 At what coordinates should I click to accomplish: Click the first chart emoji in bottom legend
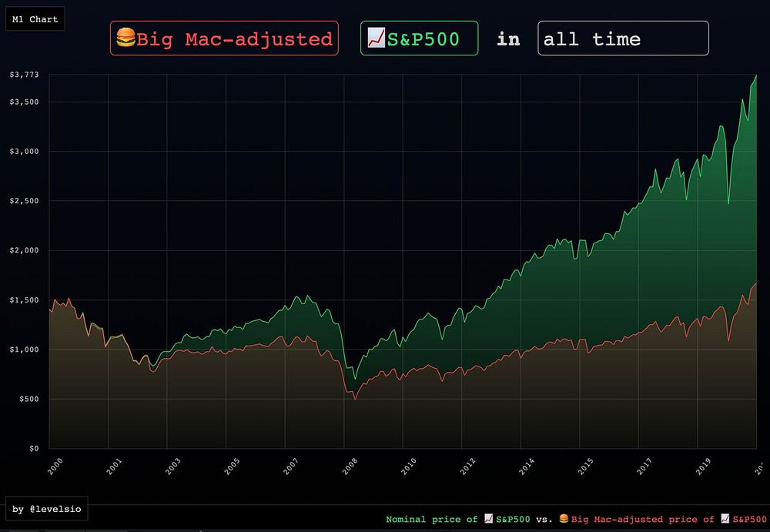coord(489,519)
